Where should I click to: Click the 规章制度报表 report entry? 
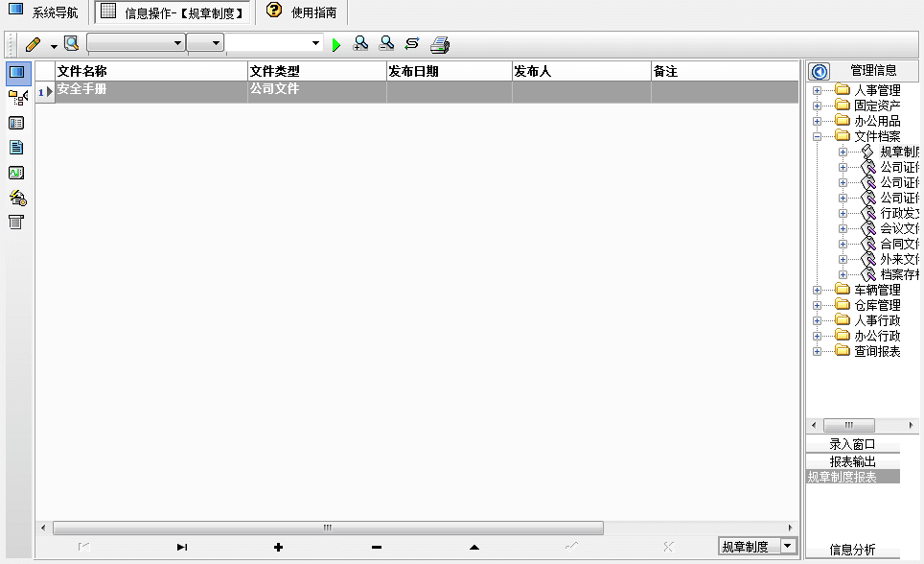843,477
